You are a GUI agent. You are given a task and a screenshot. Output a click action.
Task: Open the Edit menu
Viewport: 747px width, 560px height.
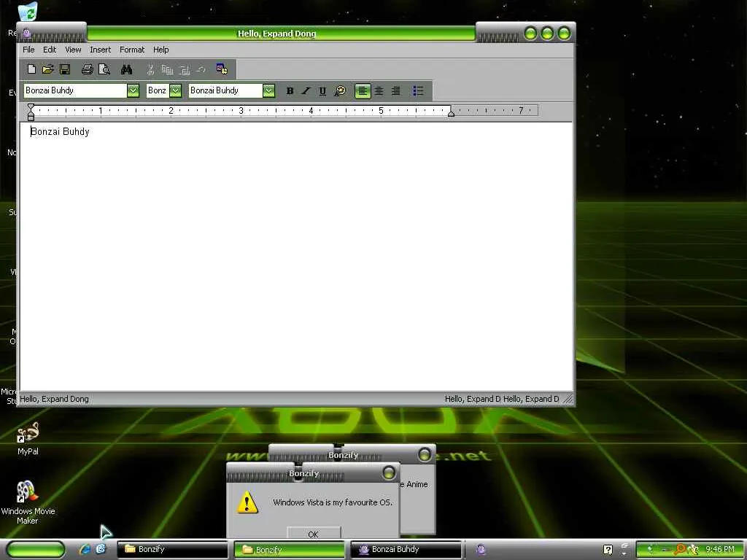click(x=50, y=50)
